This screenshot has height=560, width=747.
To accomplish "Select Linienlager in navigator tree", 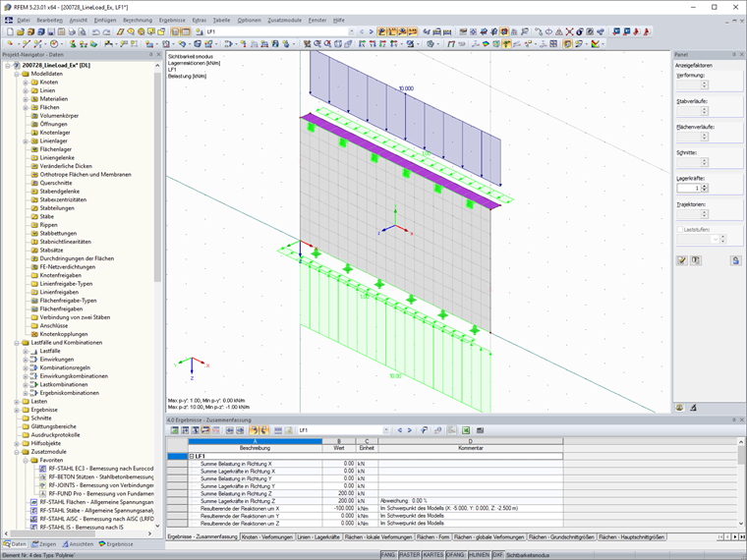I will 53,140.
